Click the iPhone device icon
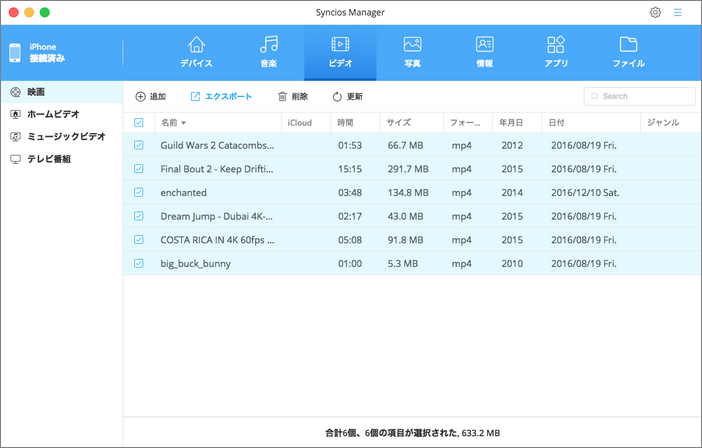The image size is (702, 448). click(x=15, y=53)
